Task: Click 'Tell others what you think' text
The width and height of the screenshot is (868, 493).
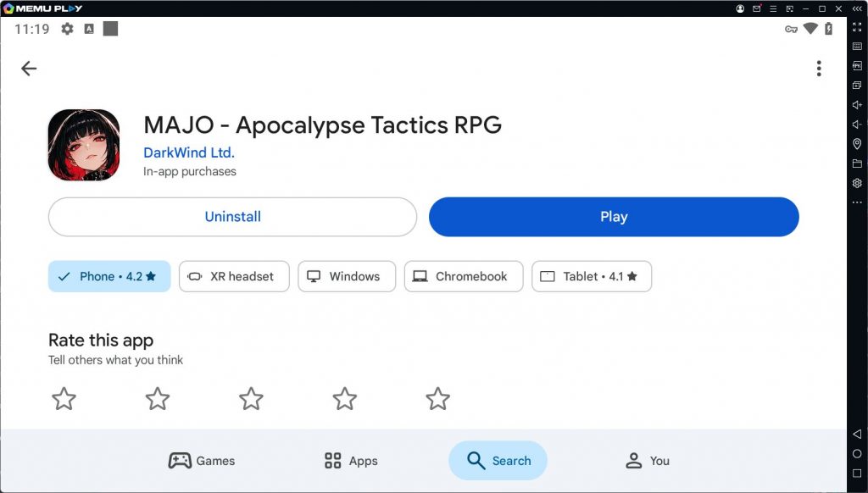Action: click(115, 360)
